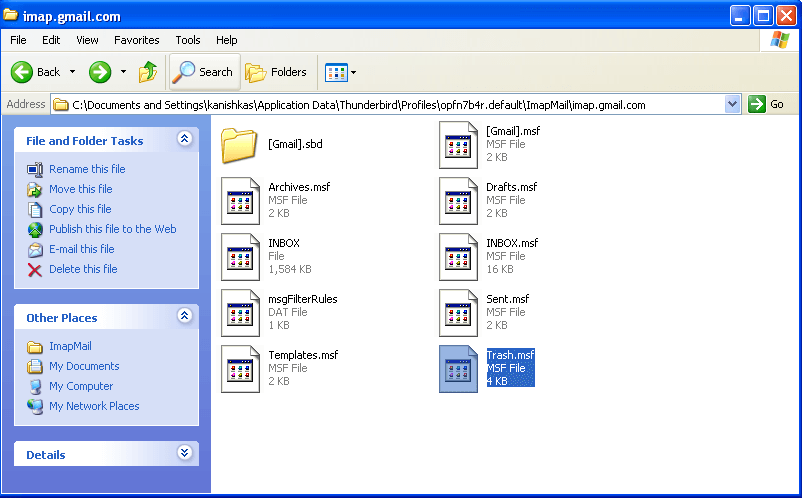Collapse the File and Folder Tasks panel
Image resolution: width=802 pixels, height=498 pixels.
pyautogui.click(x=185, y=139)
